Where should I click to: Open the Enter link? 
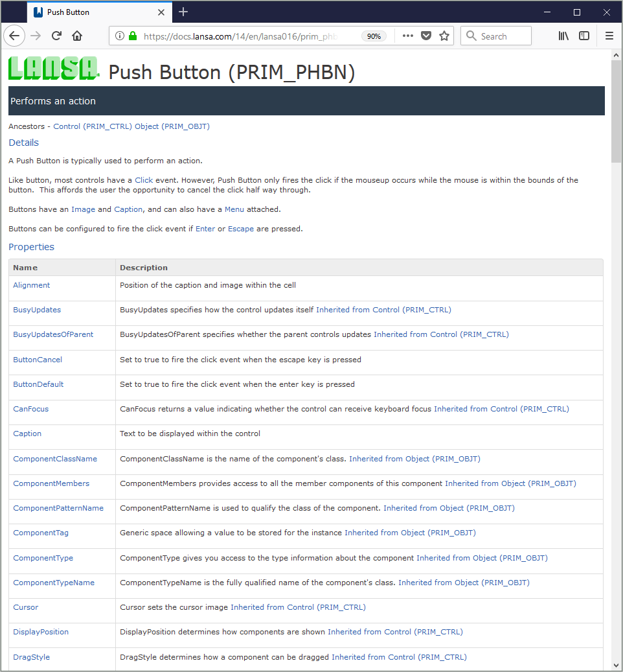[x=205, y=229]
